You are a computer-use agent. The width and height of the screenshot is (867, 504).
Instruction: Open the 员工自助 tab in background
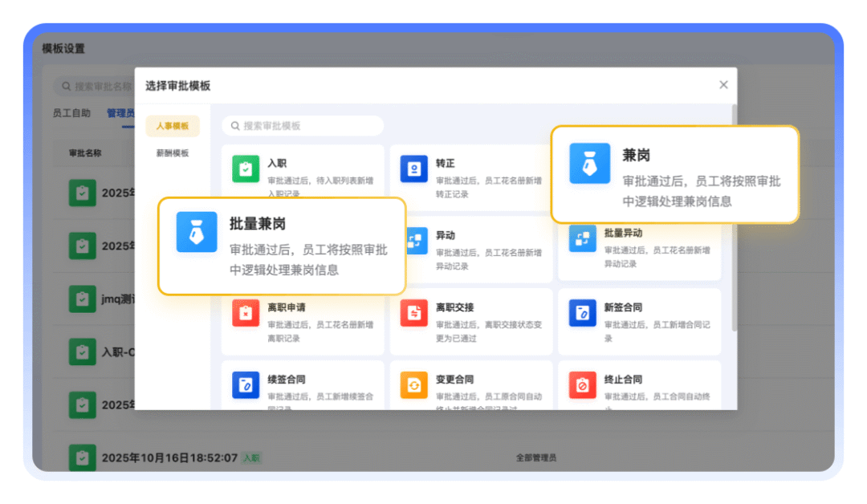(x=71, y=113)
